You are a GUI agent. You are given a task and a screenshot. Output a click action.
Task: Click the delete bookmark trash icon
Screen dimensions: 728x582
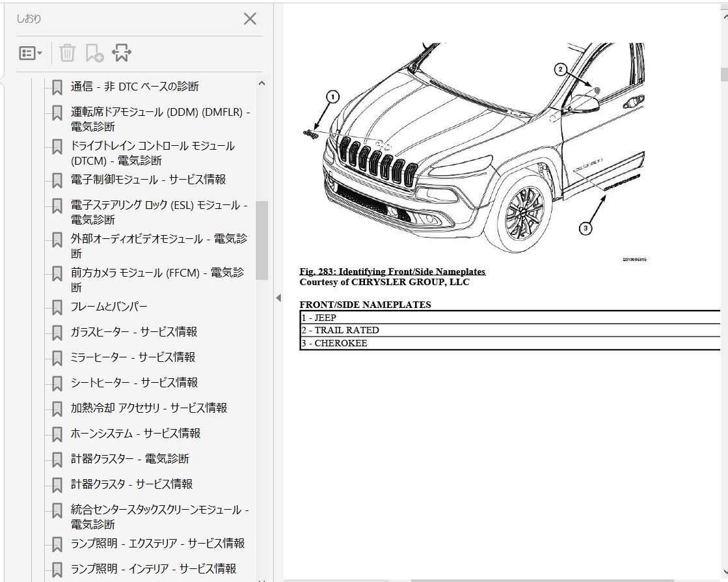(68, 53)
